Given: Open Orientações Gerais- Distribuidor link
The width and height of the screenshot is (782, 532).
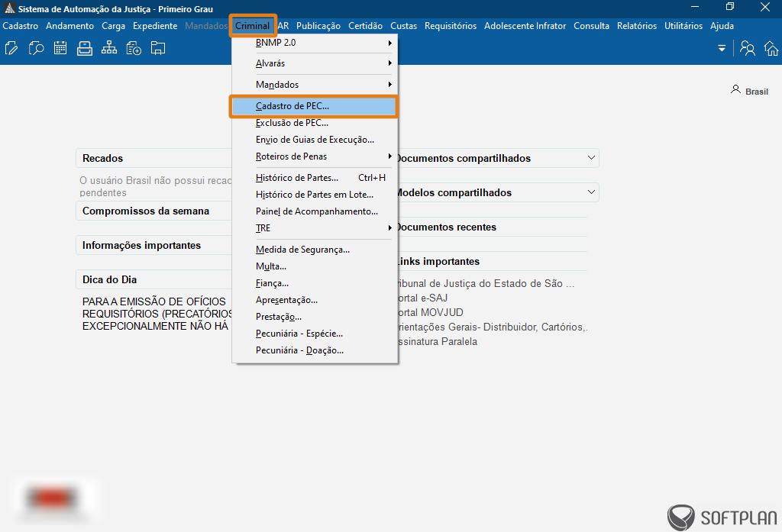Looking at the screenshot, I should pos(493,327).
